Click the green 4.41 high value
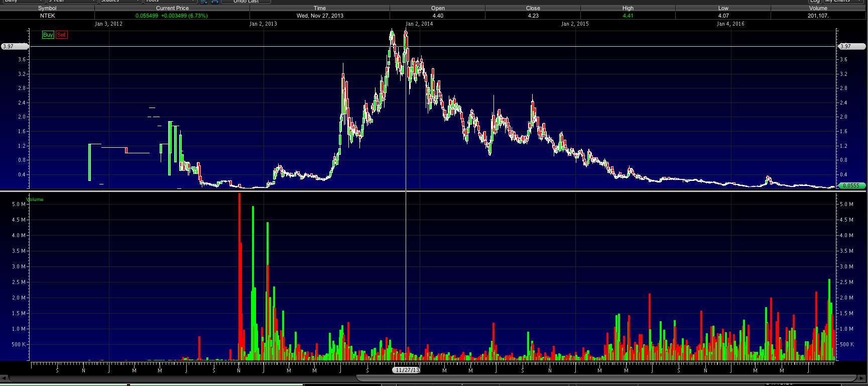The width and height of the screenshot is (868, 386). pyautogui.click(x=628, y=16)
